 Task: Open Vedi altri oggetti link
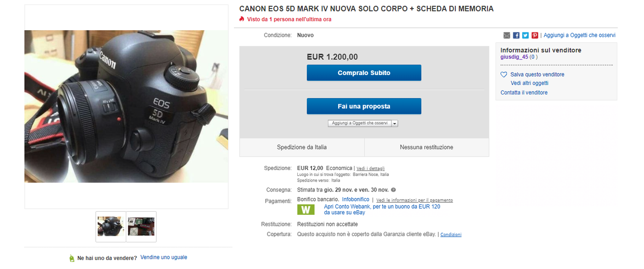tap(529, 83)
